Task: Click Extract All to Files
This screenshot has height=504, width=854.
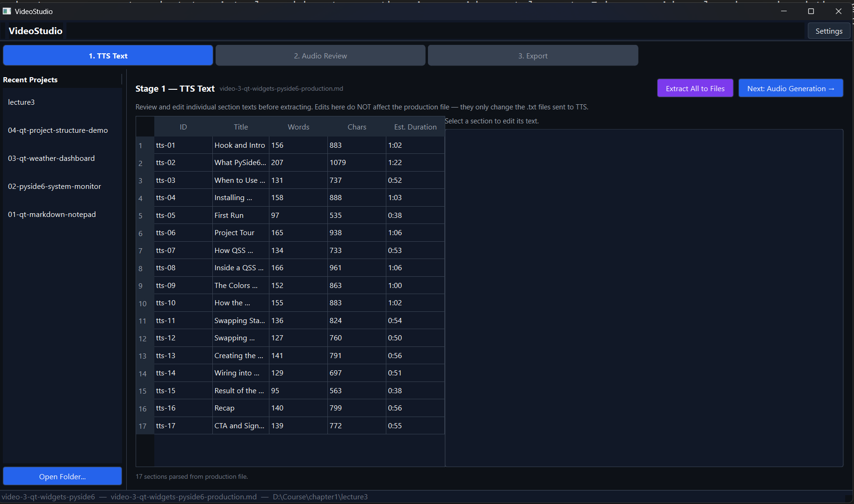Action: click(695, 88)
